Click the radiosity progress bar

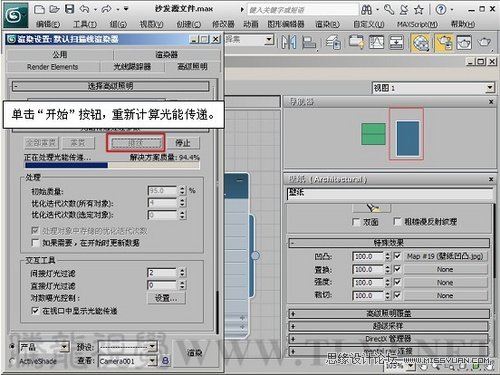(112, 165)
